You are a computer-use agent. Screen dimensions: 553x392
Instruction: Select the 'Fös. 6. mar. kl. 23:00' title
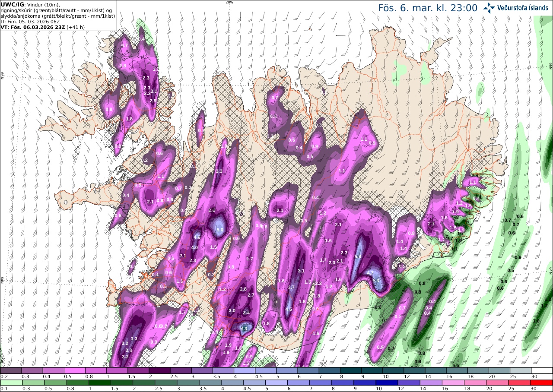tap(428, 8)
